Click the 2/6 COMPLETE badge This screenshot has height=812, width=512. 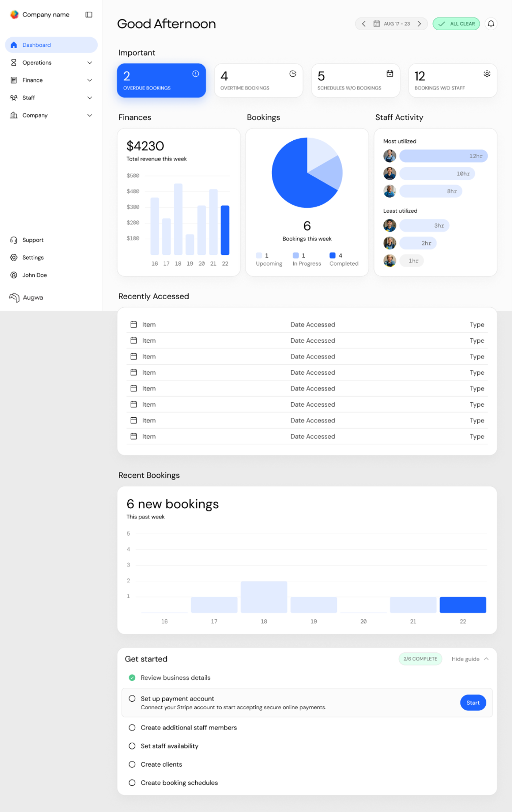[420, 659]
